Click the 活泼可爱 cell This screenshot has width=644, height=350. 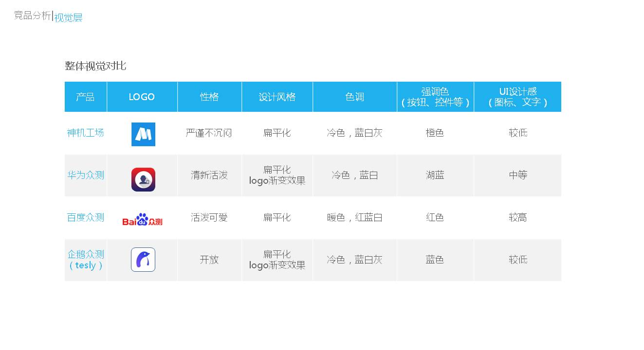(x=209, y=217)
